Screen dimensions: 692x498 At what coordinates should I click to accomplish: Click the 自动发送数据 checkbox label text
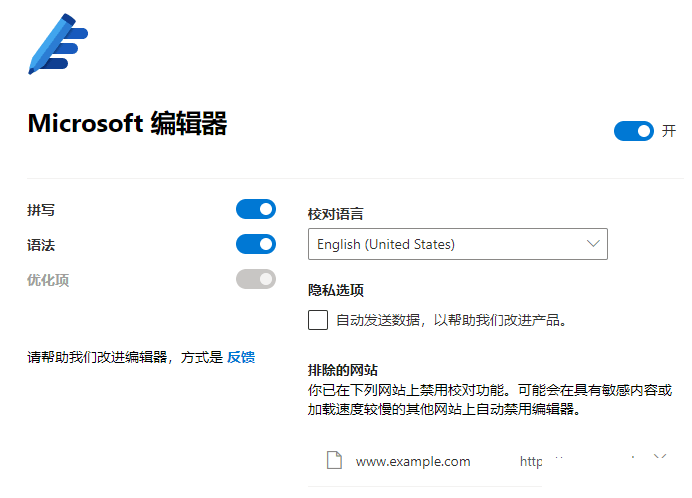point(451,320)
